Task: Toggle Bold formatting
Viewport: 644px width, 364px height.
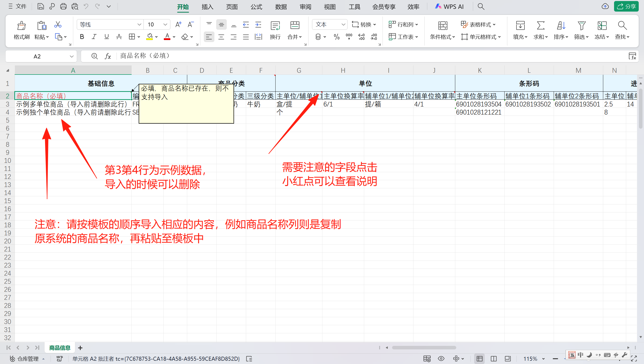Action: [x=82, y=37]
